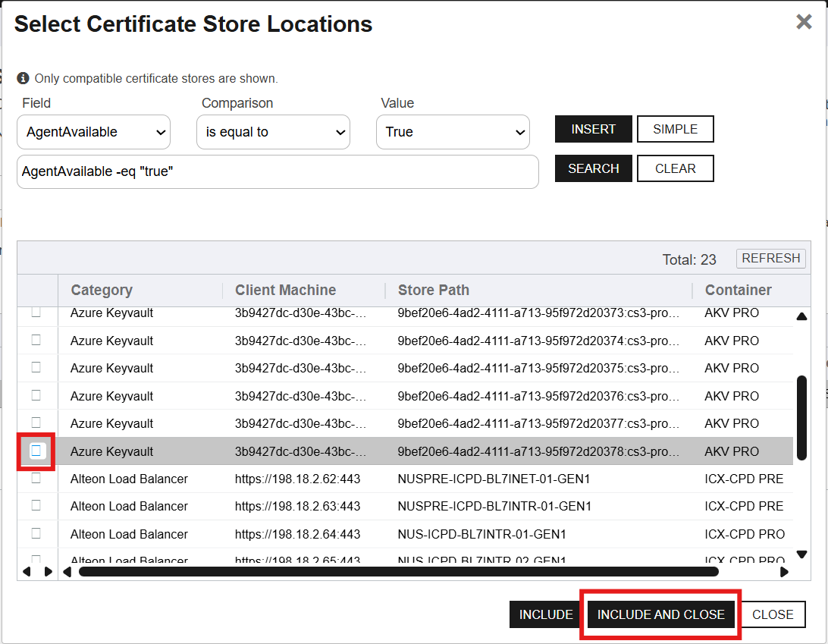Open the Field dropdown showing AgentAvailable

tap(93, 132)
